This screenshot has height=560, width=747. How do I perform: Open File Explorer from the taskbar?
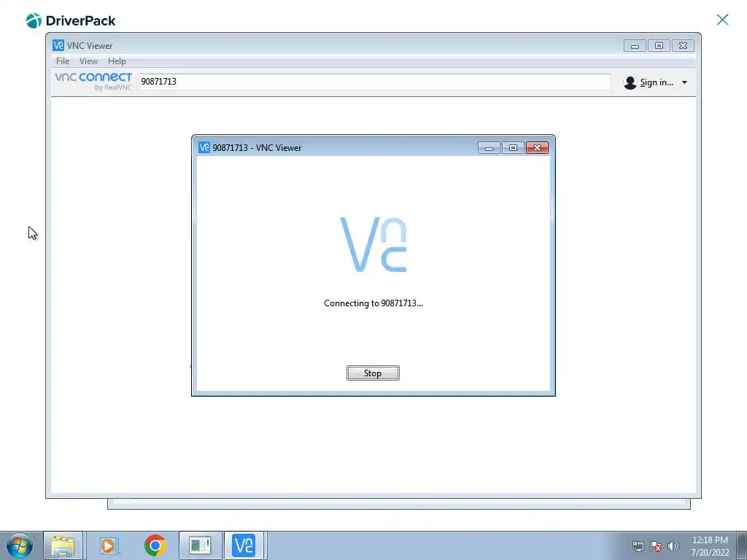(x=63, y=545)
